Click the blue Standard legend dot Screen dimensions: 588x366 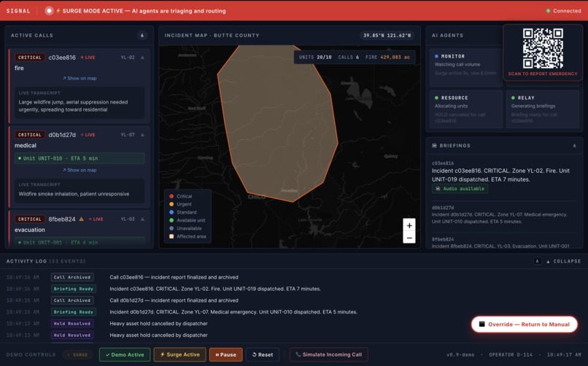171,212
